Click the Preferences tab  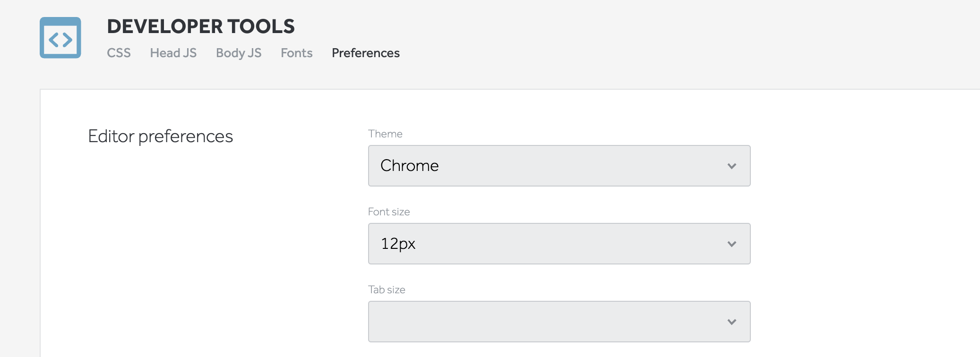[x=365, y=53]
